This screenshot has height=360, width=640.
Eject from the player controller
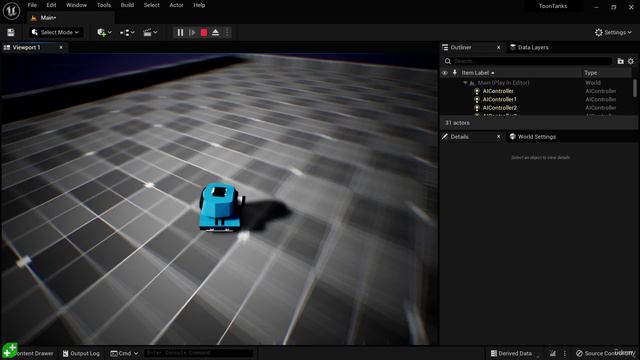pyautogui.click(x=216, y=32)
